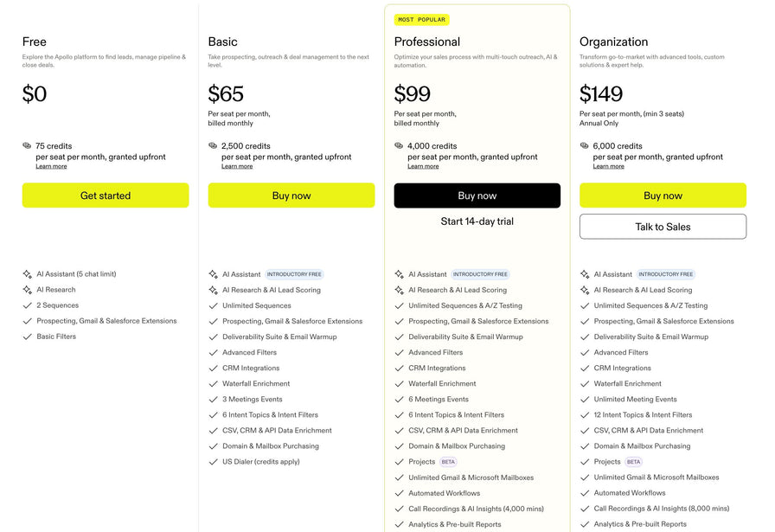Viewport: 775px width, 532px height.
Task: Click the Most Popular badge on Professional
Action: click(421, 20)
